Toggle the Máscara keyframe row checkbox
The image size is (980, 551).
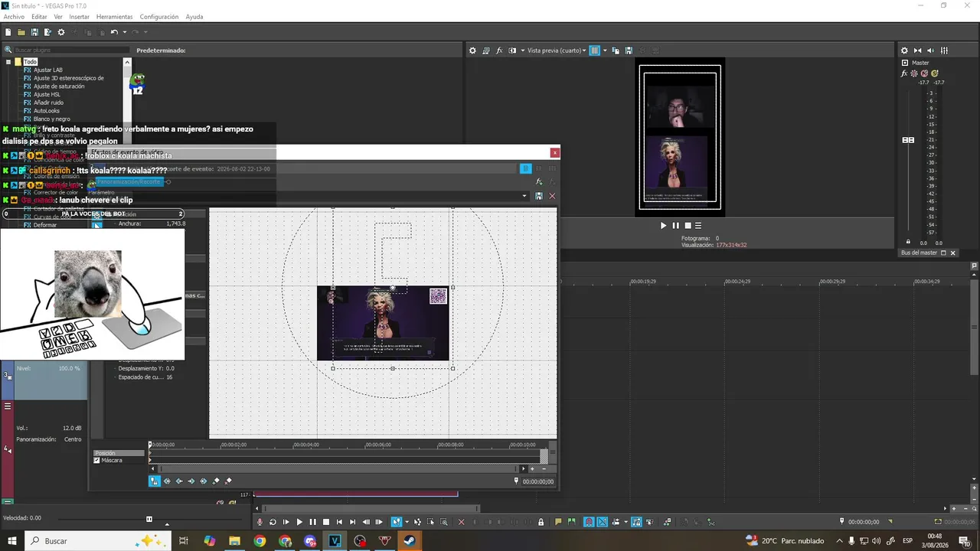pyautogui.click(x=96, y=461)
